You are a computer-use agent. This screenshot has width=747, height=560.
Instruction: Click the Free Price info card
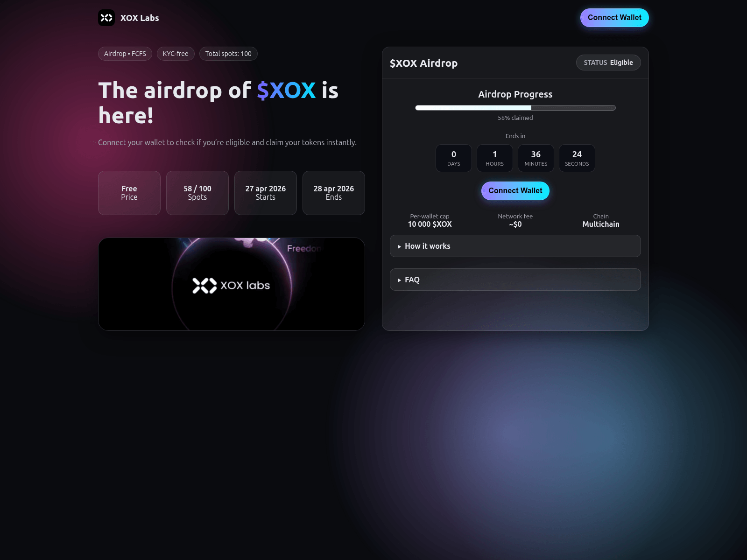click(129, 193)
